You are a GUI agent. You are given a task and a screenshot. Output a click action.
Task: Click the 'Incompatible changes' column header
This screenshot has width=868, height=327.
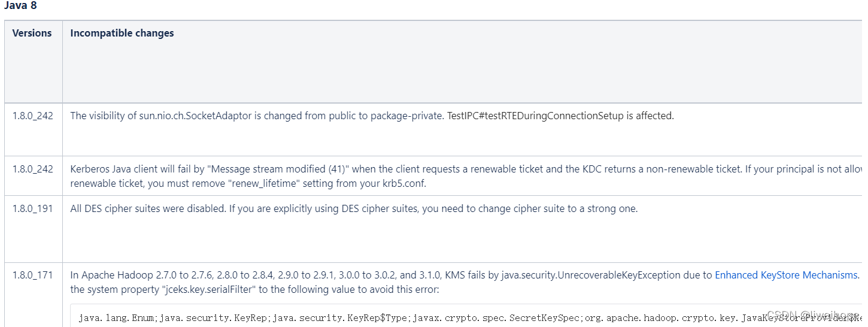coord(122,33)
